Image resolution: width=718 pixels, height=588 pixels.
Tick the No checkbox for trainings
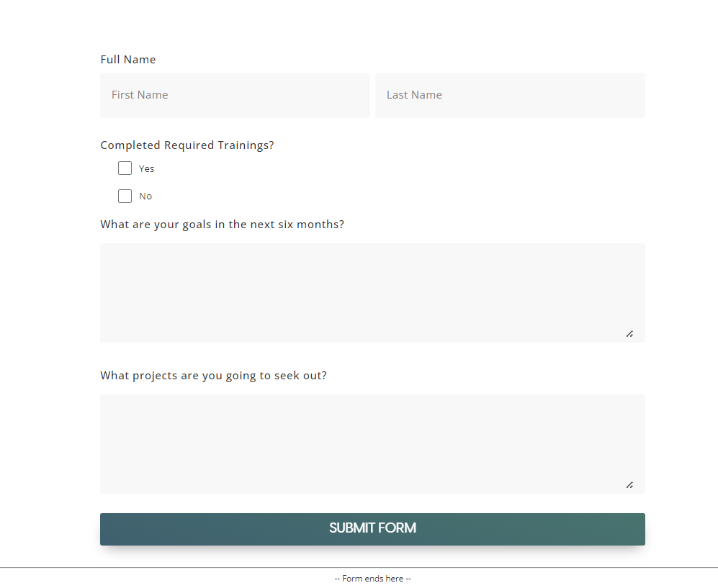point(125,196)
